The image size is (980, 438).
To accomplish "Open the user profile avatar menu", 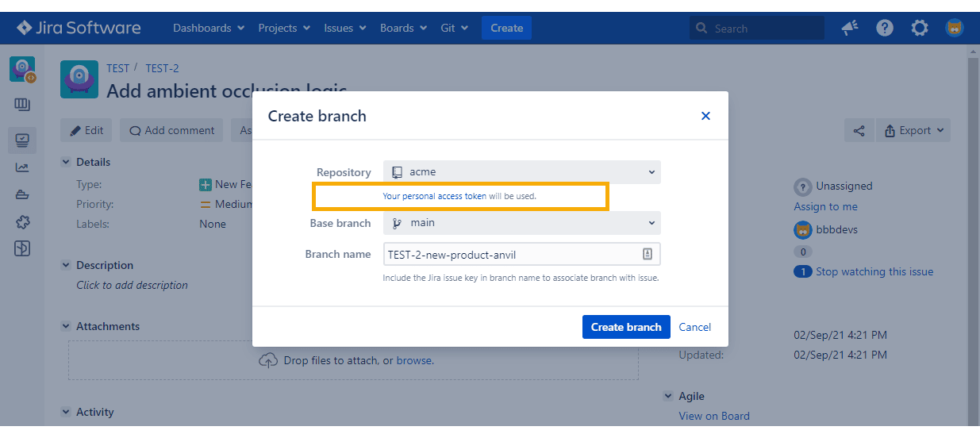I will pyautogui.click(x=955, y=28).
